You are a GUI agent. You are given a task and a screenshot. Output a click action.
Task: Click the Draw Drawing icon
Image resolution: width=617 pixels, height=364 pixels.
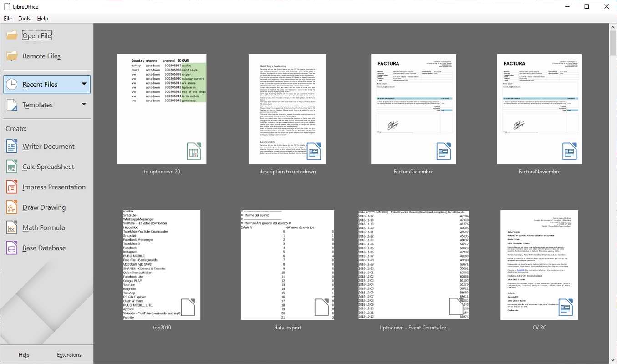coord(12,207)
